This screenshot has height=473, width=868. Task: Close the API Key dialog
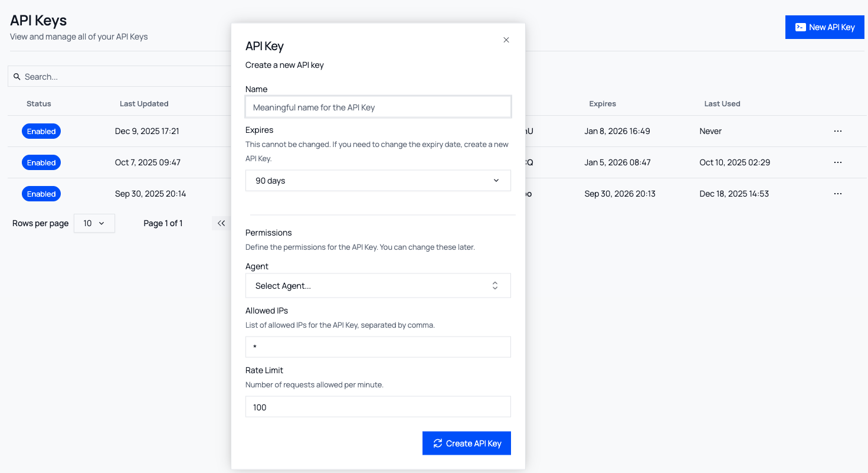click(x=506, y=40)
